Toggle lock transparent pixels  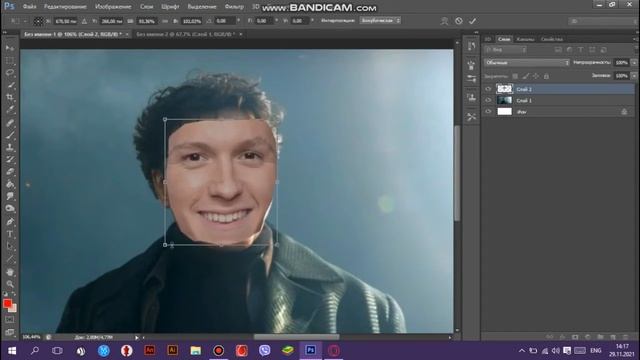515,76
